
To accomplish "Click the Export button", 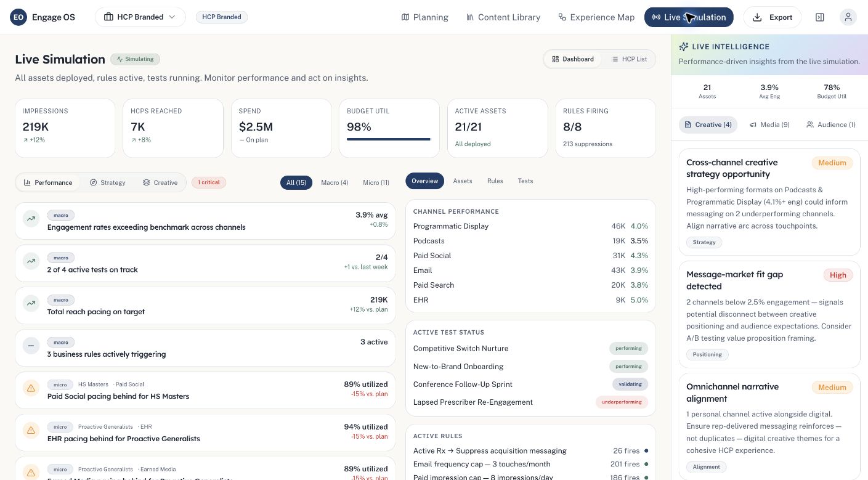I will pos(773,17).
